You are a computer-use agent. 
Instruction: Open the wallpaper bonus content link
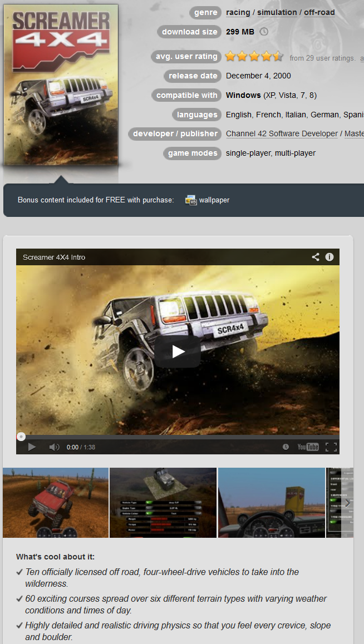[214, 200]
